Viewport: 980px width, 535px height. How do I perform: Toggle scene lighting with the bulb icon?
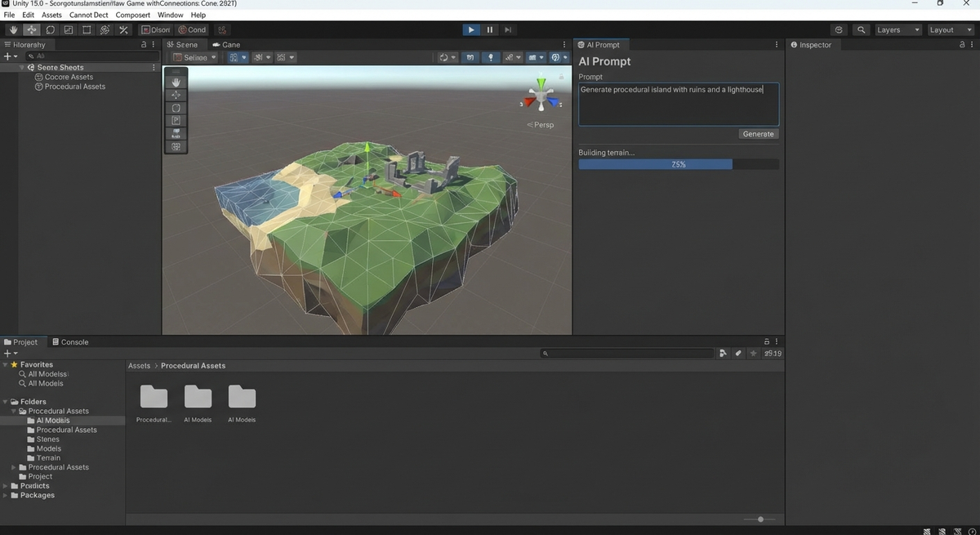point(491,57)
